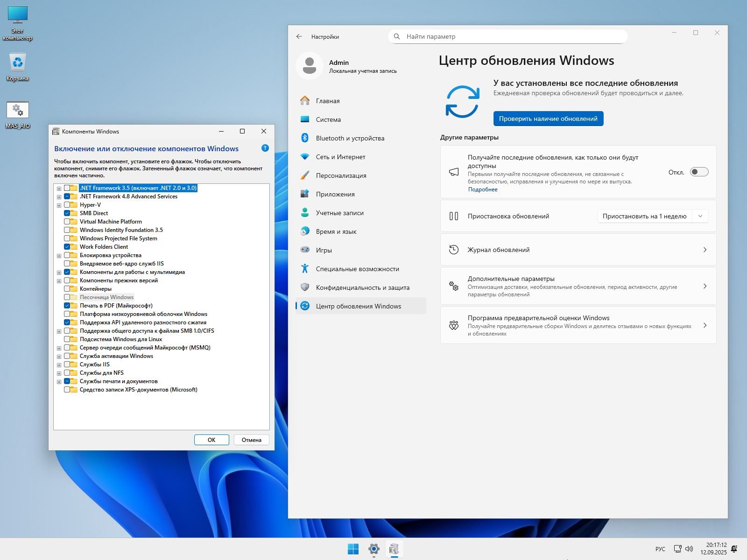Image resolution: width=747 pixels, height=560 pixels.
Task: Expand the Службы IIS tree node
Action: [x=59, y=365]
